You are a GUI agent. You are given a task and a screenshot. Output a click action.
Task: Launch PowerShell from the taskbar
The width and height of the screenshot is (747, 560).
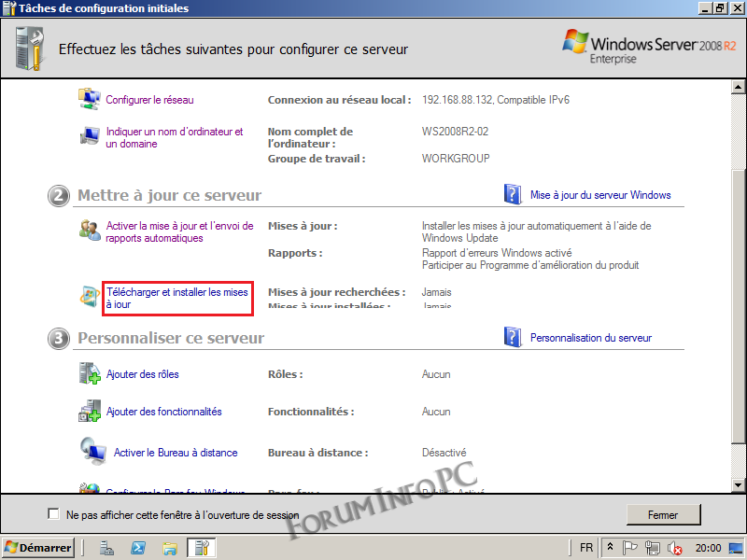138,548
